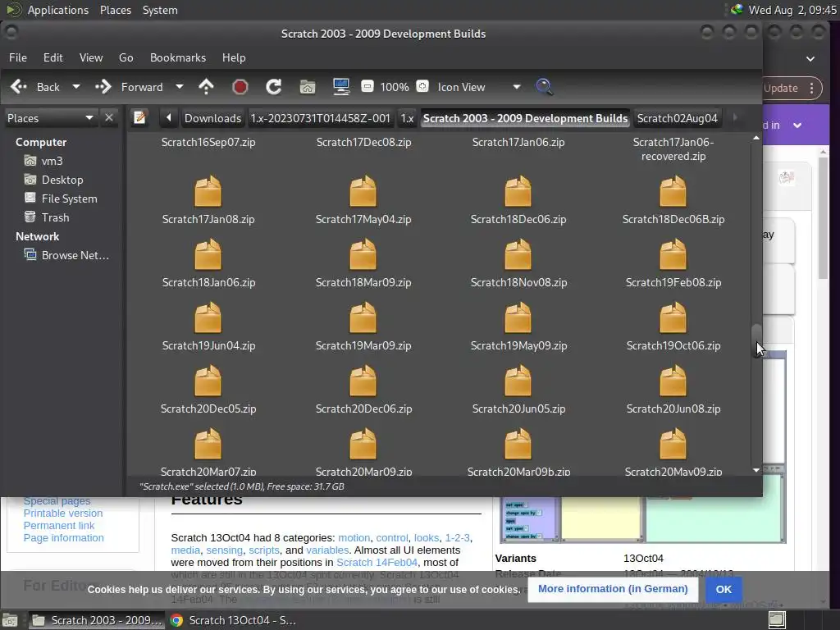
Task: Toggle the location text entry pencil icon
Action: (139, 117)
